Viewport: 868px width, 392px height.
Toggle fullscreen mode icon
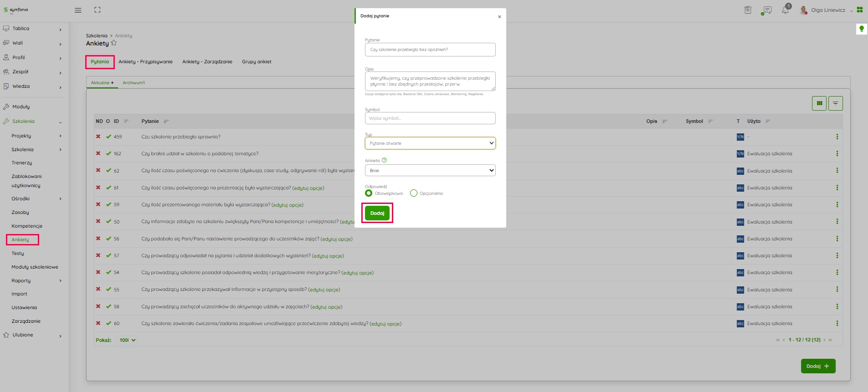pyautogui.click(x=98, y=10)
